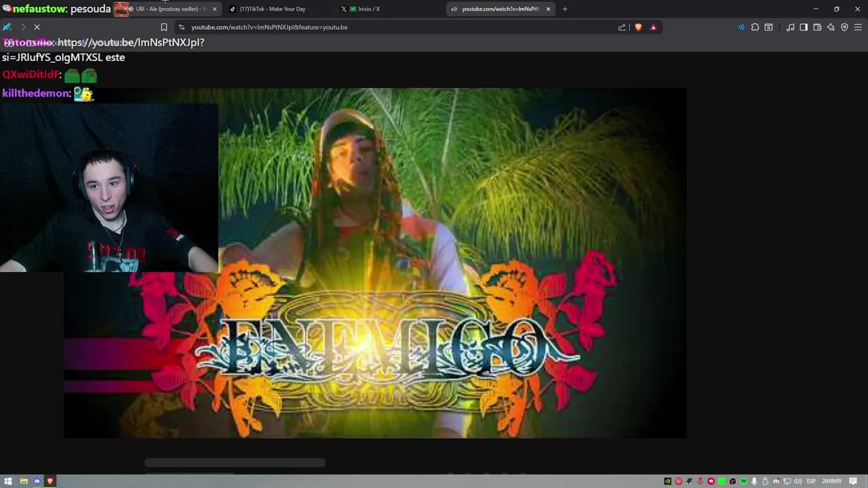Open the Spotify tray icon

[744, 481]
